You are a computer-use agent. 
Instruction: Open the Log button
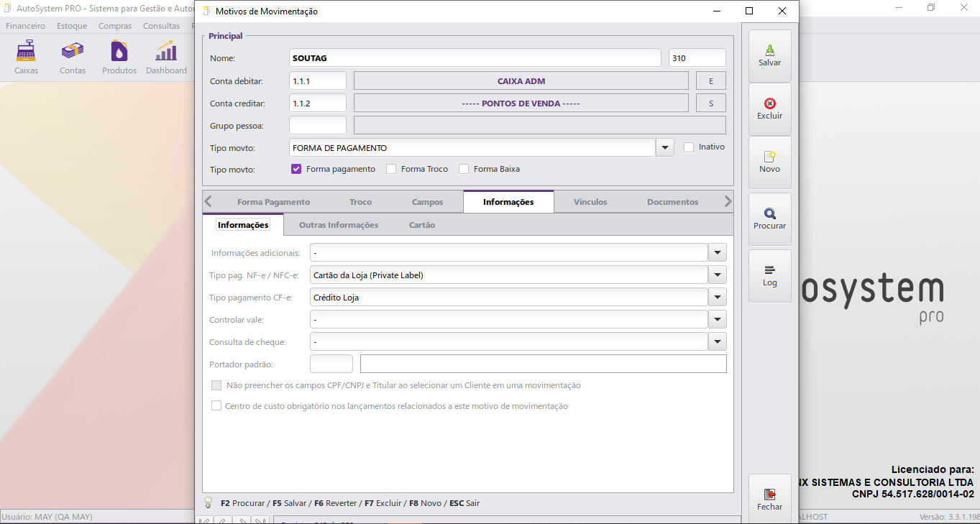[x=769, y=276]
